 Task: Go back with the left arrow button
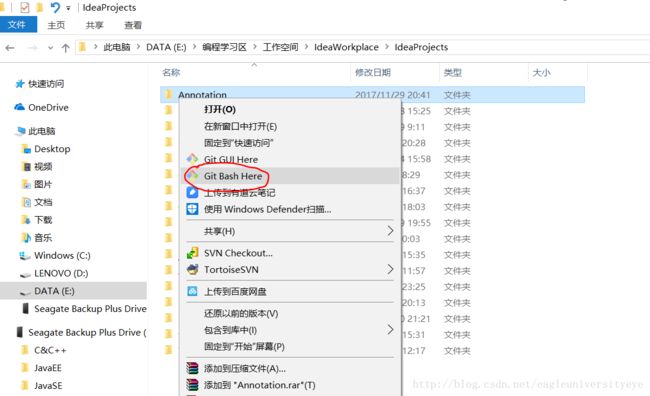(x=10, y=48)
